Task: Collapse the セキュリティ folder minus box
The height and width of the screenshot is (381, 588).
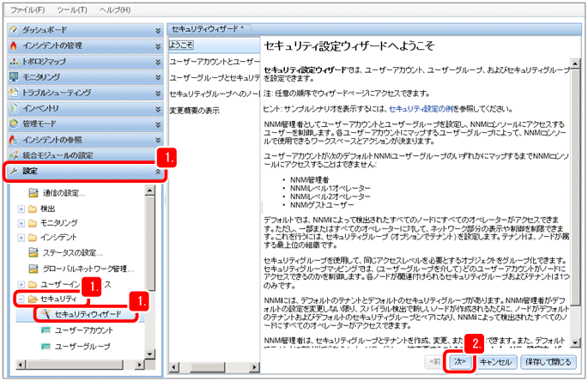Action: tap(21, 299)
